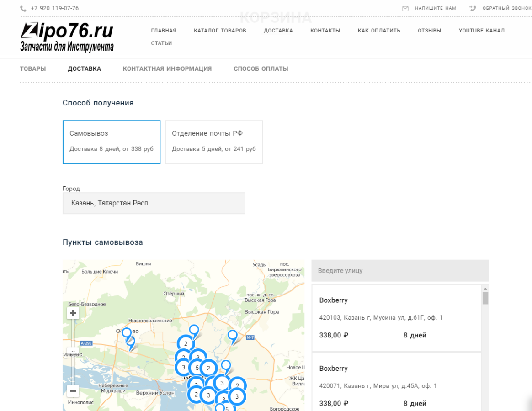This screenshot has height=411, width=532.
Task: Select the Boxberry point on Мусина ул
Action: 396,317
